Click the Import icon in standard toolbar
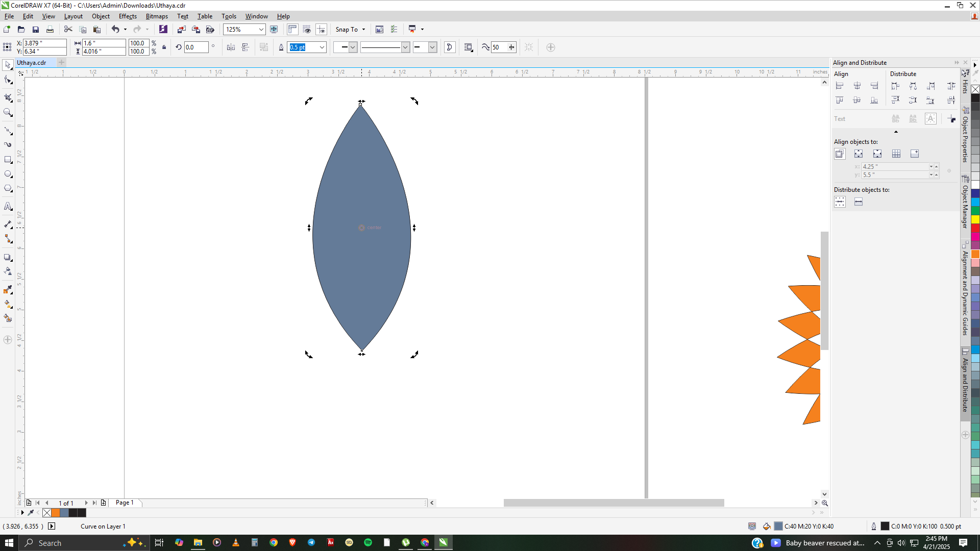 (x=181, y=30)
